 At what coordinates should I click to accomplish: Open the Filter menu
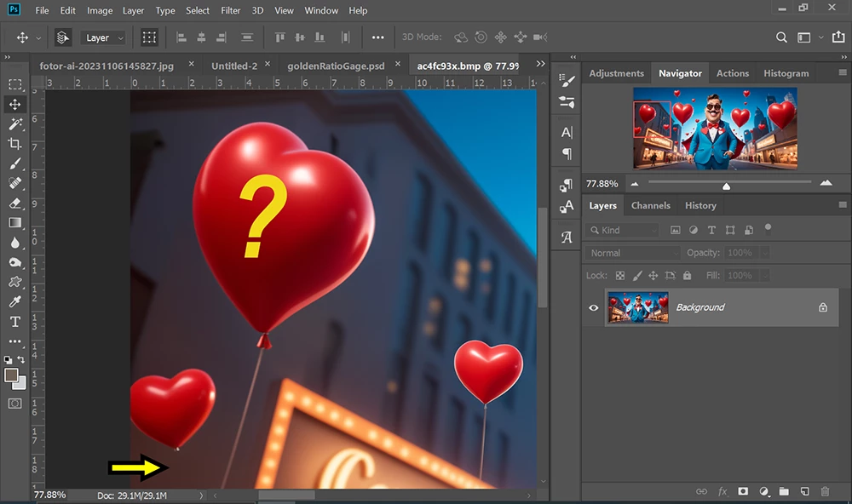(x=230, y=10)
